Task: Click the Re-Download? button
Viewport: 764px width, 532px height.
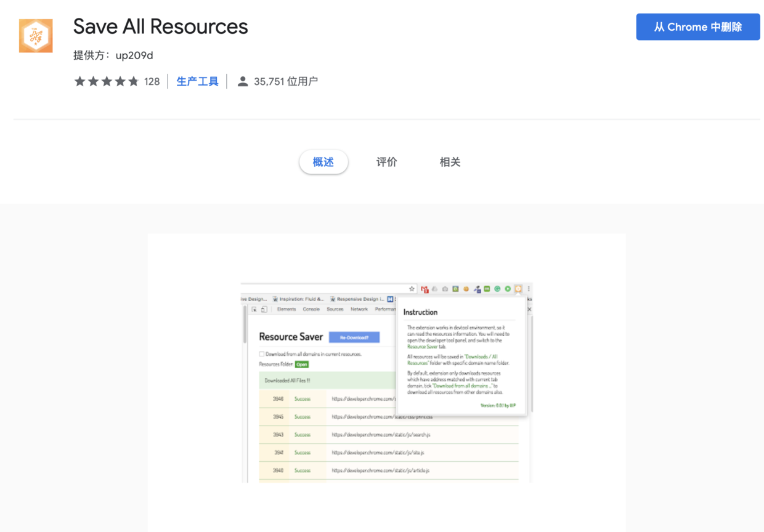Action: click(355, 337)
